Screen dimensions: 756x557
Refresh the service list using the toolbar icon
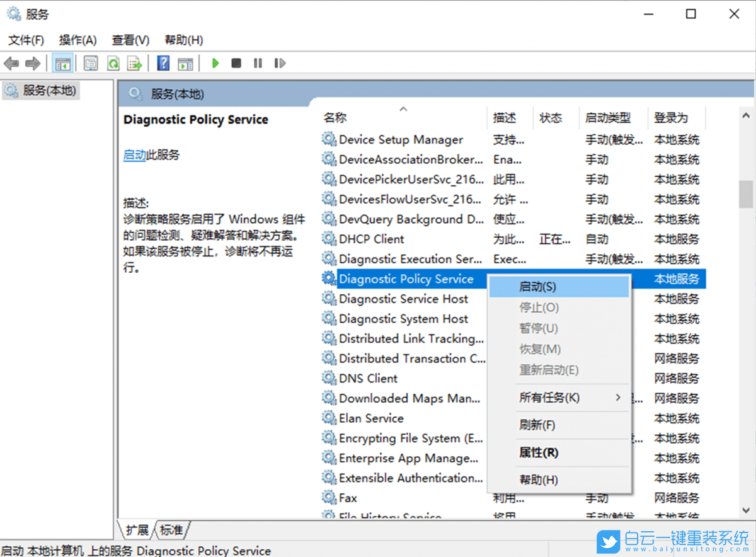113,63
